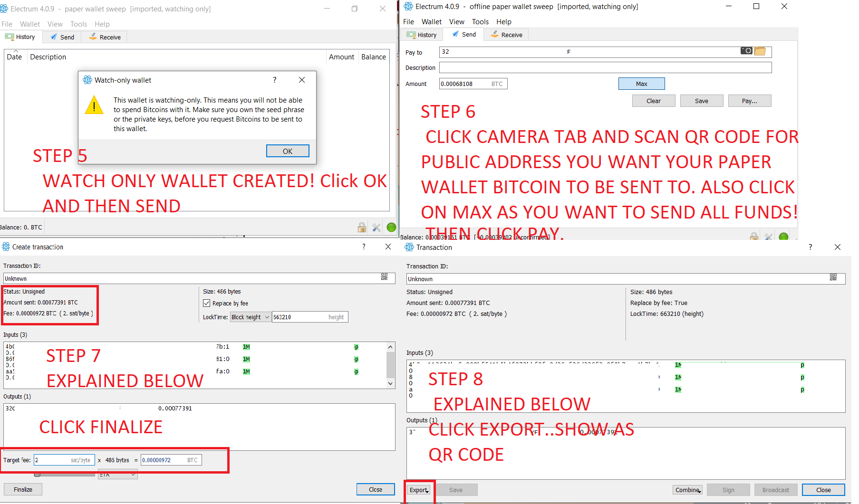Screen dimensions: 859x504
Task: Click scroll up arrow of Inputs list
Action: coord(390,347)
